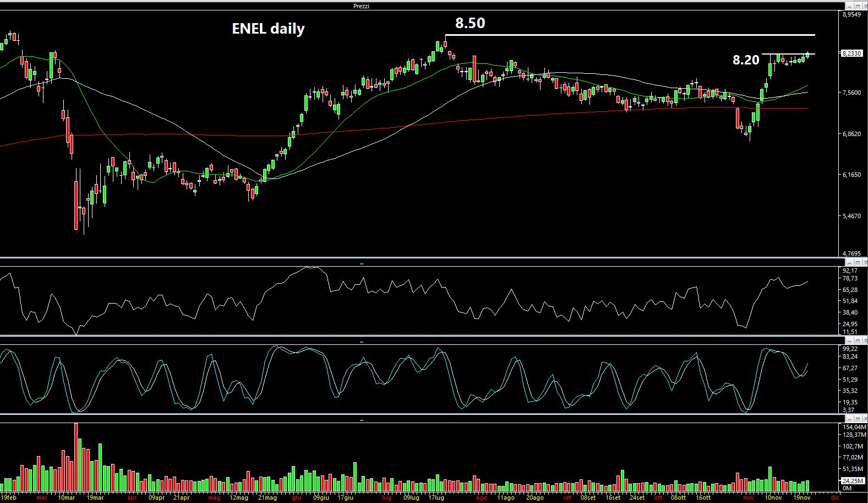Image resolution: width=868 pixels, height=503 pixels.
Task: Click the 24,95 RSI scale value
Action: (850, 324)
